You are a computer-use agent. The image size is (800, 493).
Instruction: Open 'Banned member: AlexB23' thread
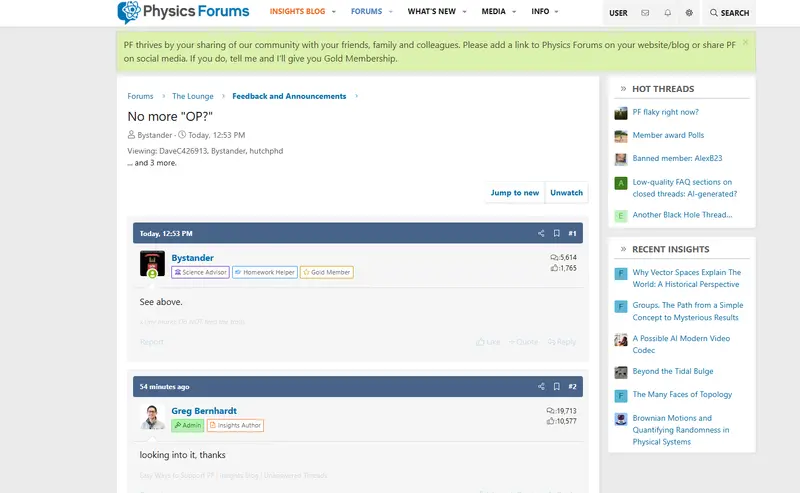[x=678, y=158]
